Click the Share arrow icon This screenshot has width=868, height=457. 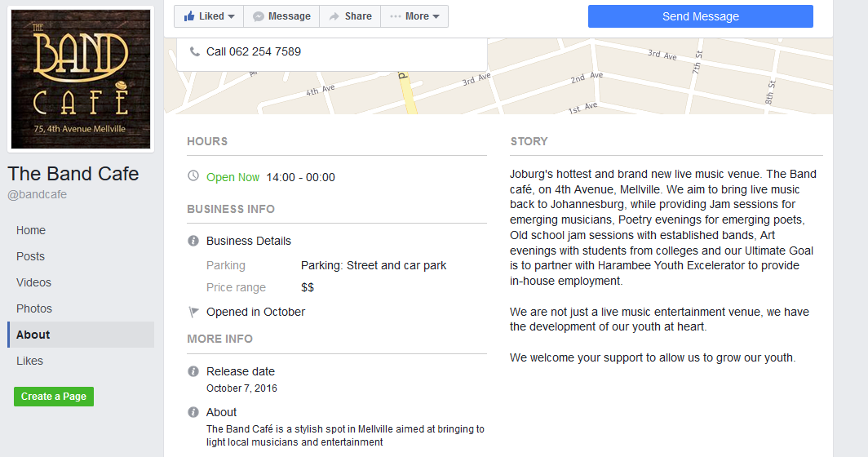334,16
